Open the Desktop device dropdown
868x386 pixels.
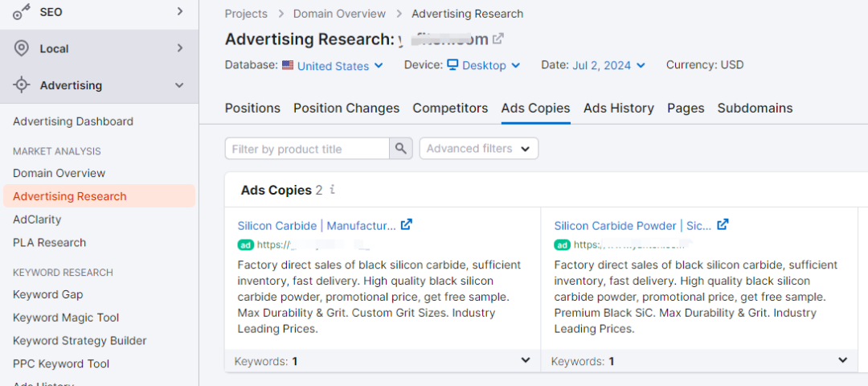click(x=484, y=65)
